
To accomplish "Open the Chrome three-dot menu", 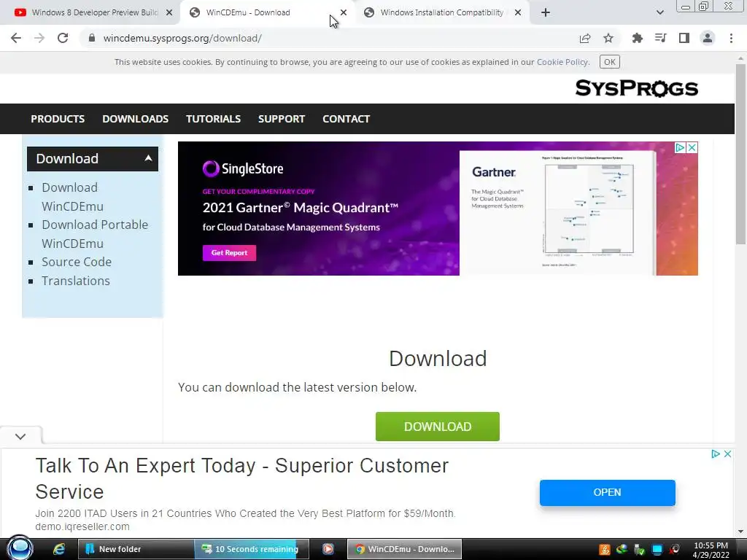I will pos(731,38).
